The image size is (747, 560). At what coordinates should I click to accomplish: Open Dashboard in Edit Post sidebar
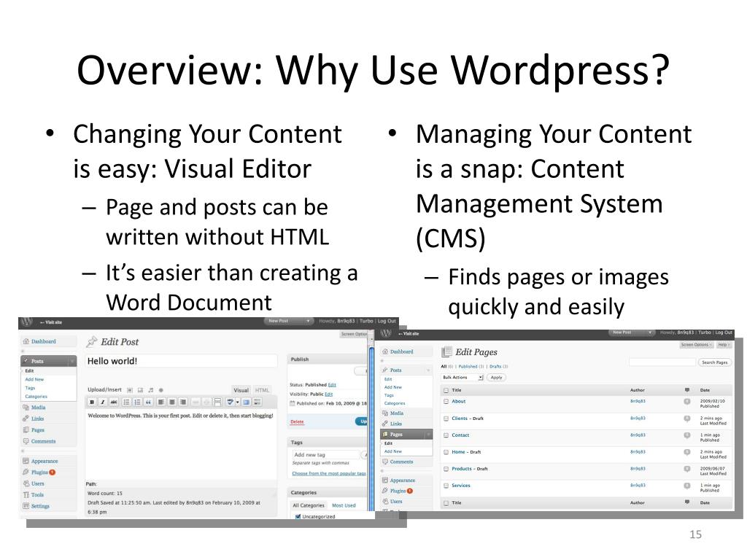43,341
